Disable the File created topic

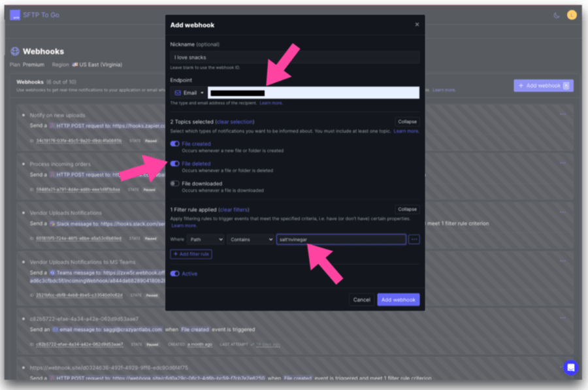coord(174,144)
